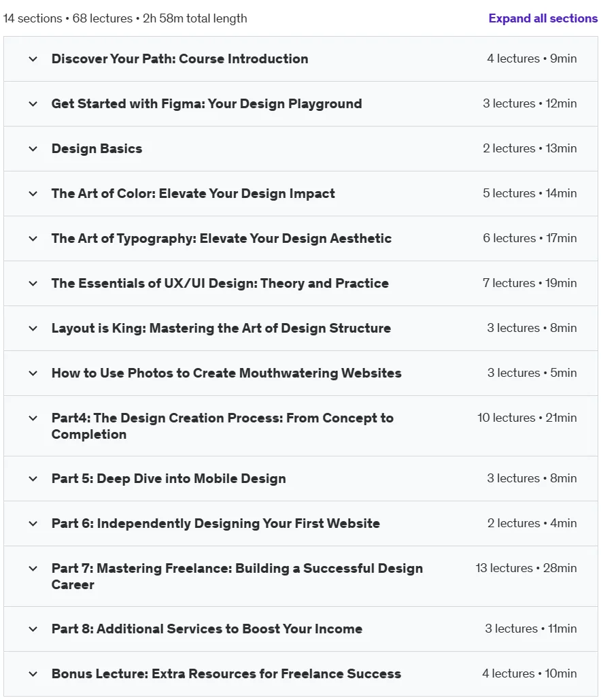Image resolution: width=601 pixels, height=700 pixels.
Task: Open chevron next to Design Basics
Action: coord(33,149)
